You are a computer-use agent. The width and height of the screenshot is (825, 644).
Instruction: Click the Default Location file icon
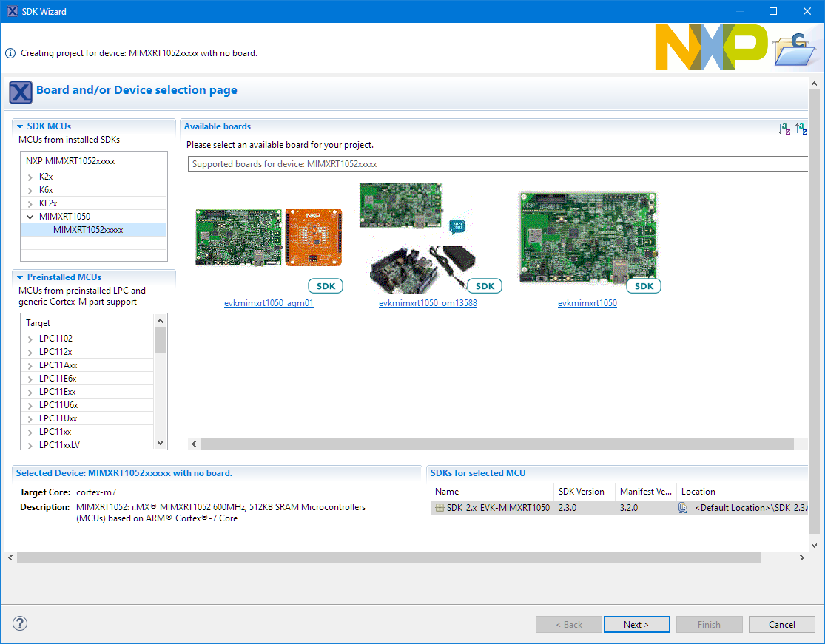(x=683, y=508)
